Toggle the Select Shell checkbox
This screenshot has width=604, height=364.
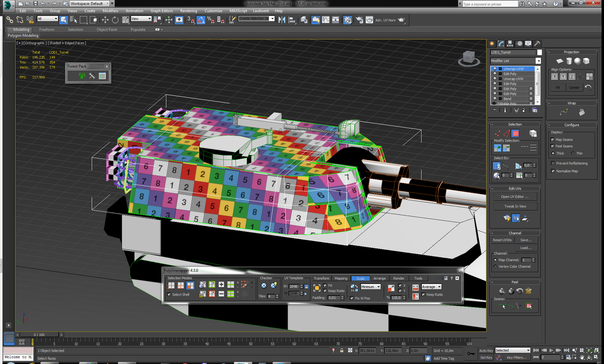click(x=169, y=295)
